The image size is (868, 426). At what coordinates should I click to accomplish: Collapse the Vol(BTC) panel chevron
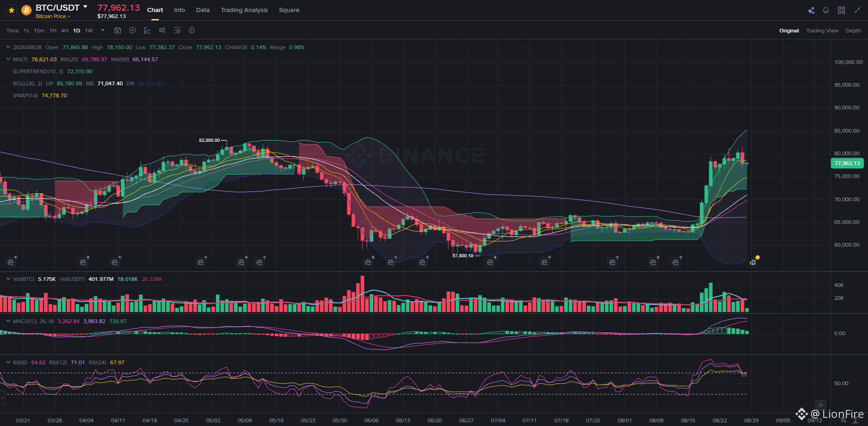coord(8,279)
